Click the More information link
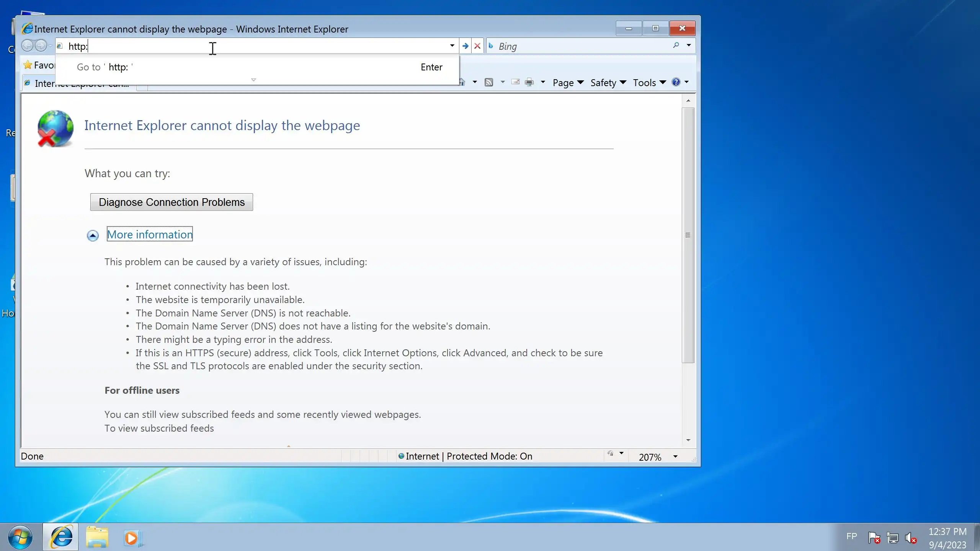This screenshot has width=980, height=551. point(150,235)
